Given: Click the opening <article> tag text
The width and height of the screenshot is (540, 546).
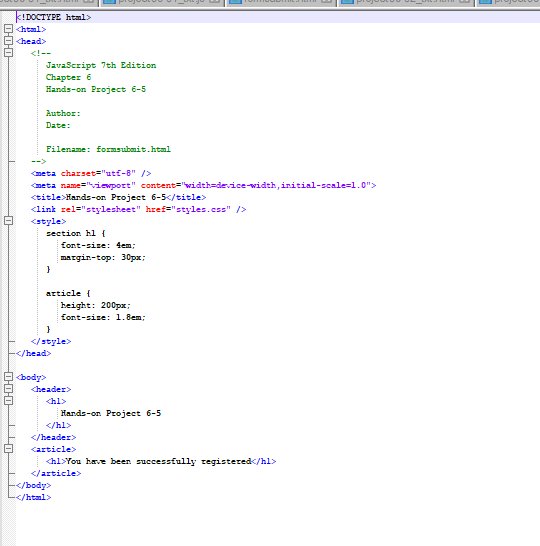Looking at the screenshot, I should pos(53,449).
